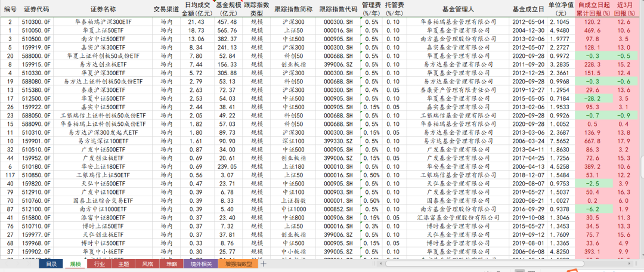The width and height of the screenshot is (644, 272).
Task: Select cumulative return cell 667.8
Action: coord(593,141)
